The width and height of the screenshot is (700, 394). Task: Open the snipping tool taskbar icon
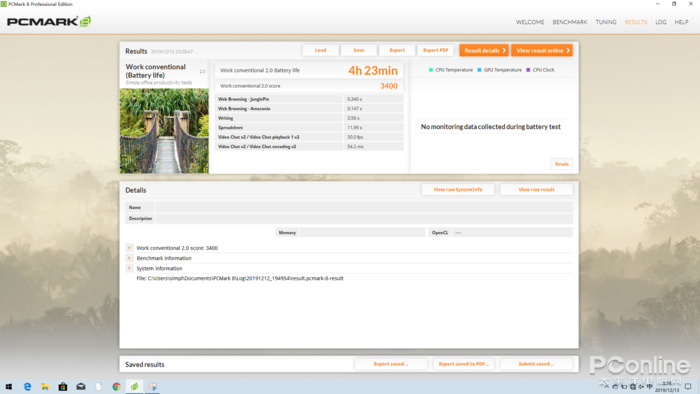click(x=152, y=386)
